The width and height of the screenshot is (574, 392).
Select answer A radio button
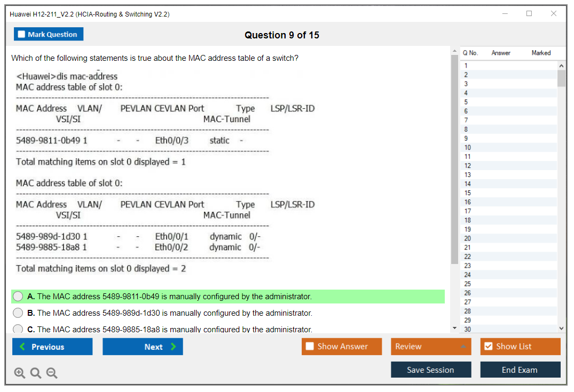(x=18, y=296)
